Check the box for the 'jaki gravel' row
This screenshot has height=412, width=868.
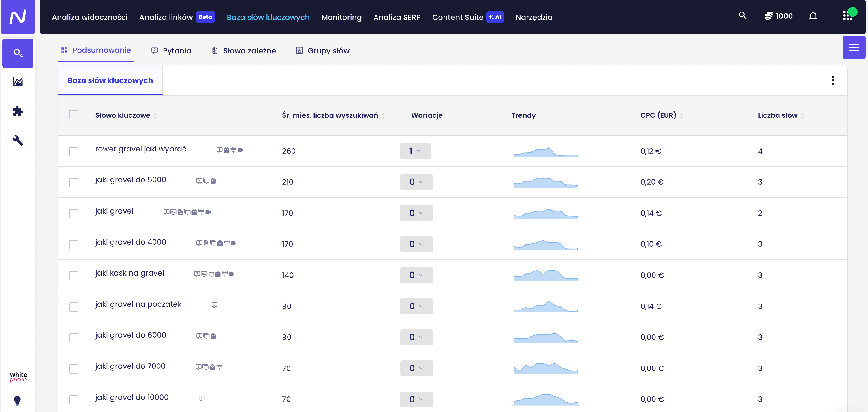74,214
